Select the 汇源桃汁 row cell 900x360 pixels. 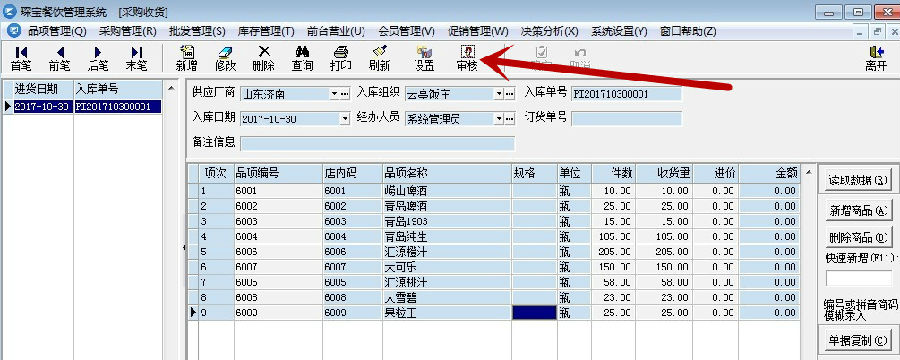(447, 282)
